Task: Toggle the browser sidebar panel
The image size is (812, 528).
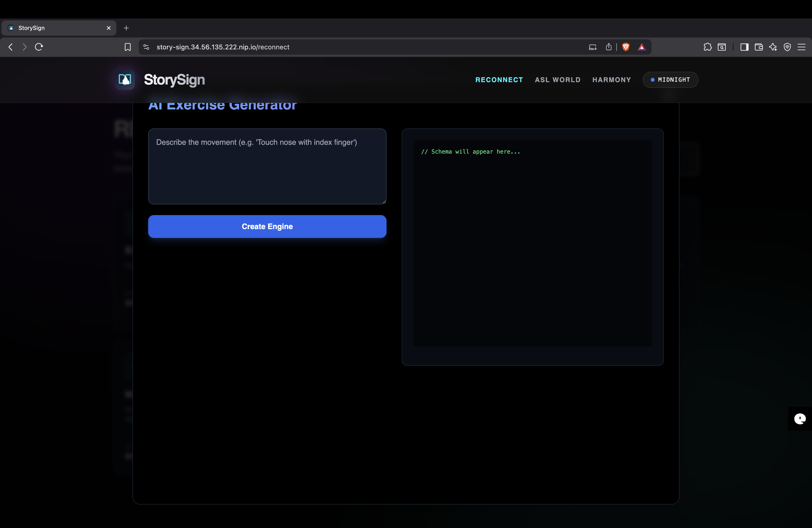Action: tap(744, 47)
